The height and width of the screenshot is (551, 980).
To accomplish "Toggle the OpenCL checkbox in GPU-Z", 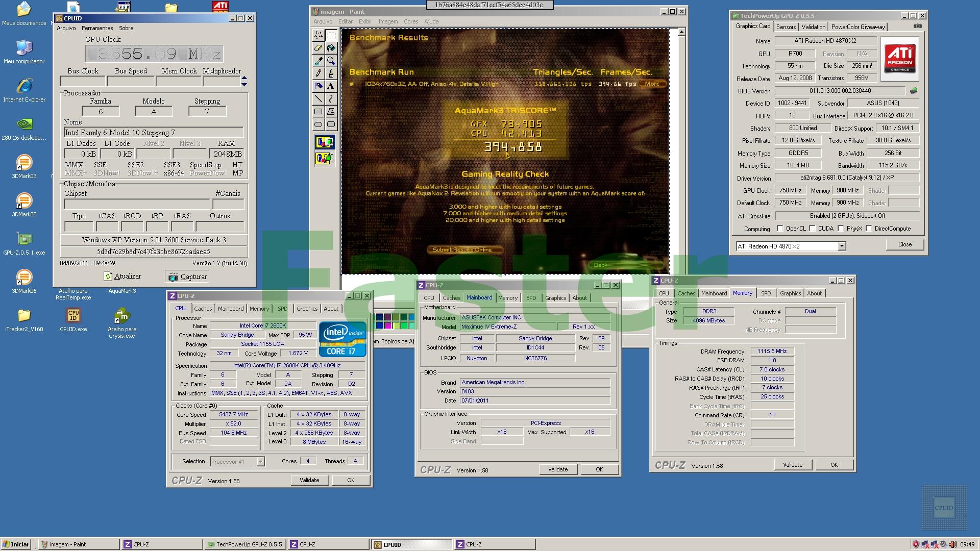I will (780, 229).
